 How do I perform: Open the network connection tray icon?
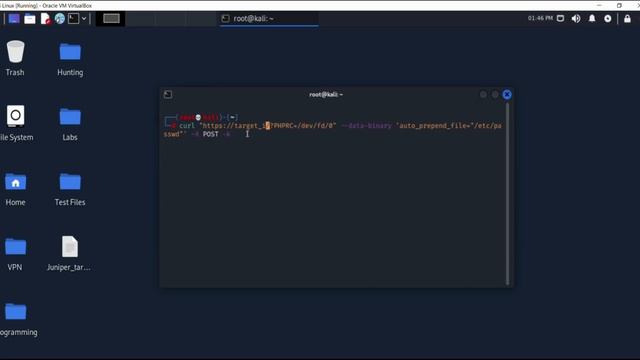tap(560, 18)
